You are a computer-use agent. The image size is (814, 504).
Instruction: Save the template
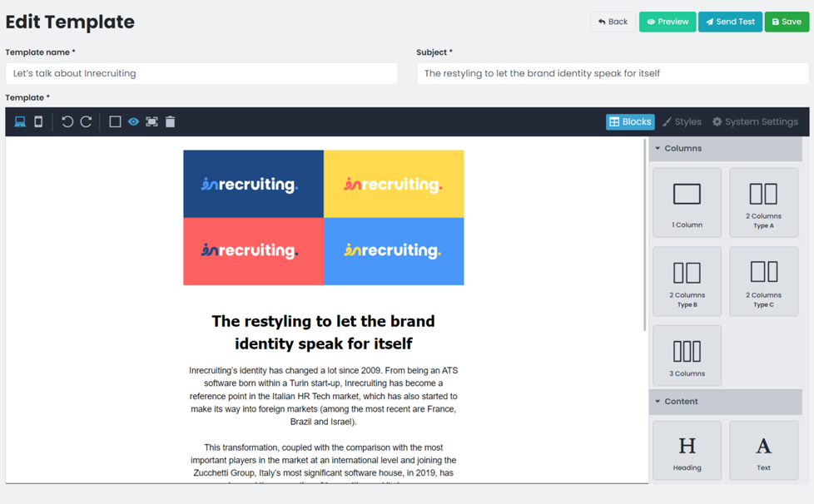click(x=787, y=22)
